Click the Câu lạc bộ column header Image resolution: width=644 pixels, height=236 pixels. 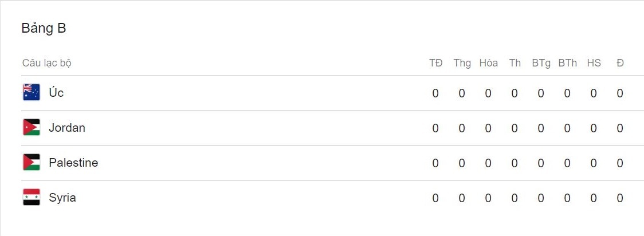(x=47, y=63)
